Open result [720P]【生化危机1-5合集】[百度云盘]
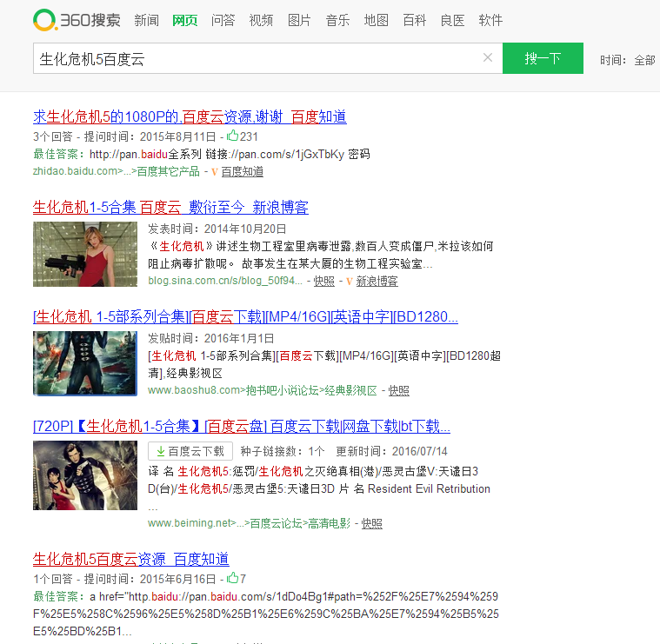The height and width of the screenshot is (644, 660). [x=242, y=426]
